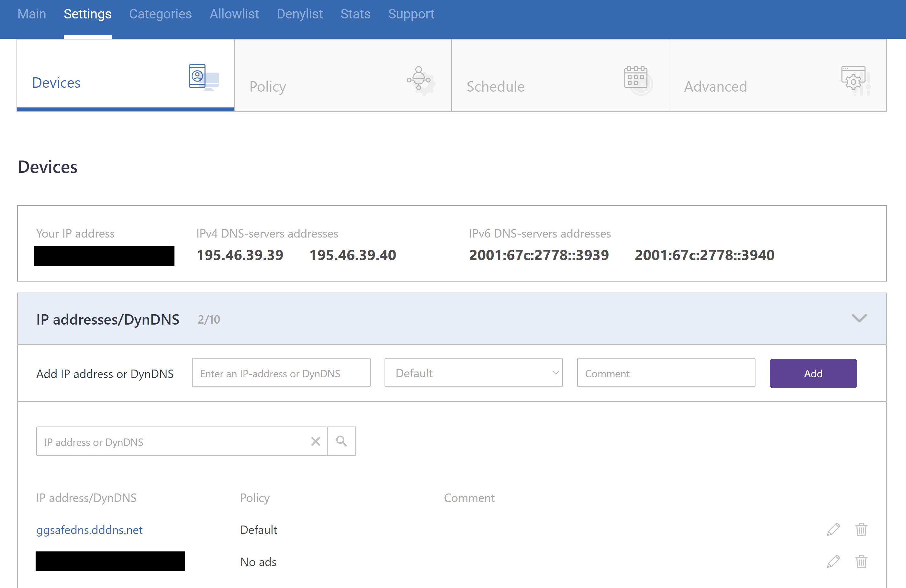This screenshot has height=588, width=906.
Task: Edit the ggsafedns.dddns.net entry pencil
Action: pyautogui.click(x=833, y=529)
